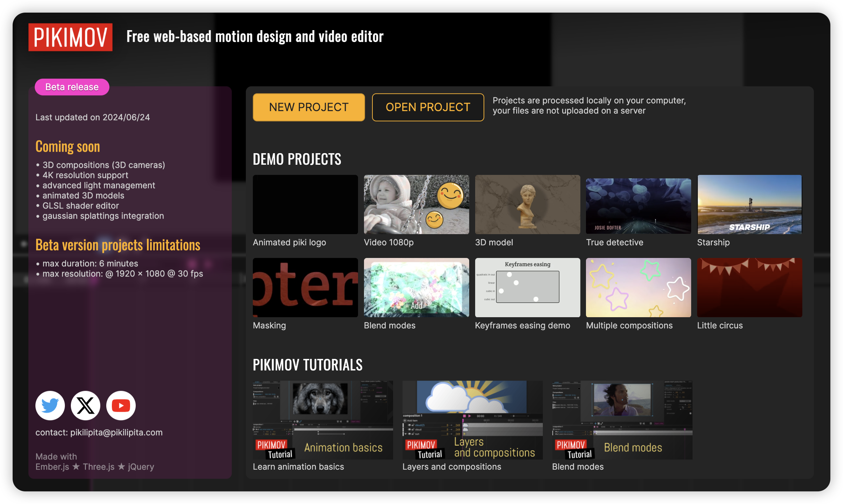Select the Blend modes demo project
Screen dimensions: 843x504
point(416,287)
